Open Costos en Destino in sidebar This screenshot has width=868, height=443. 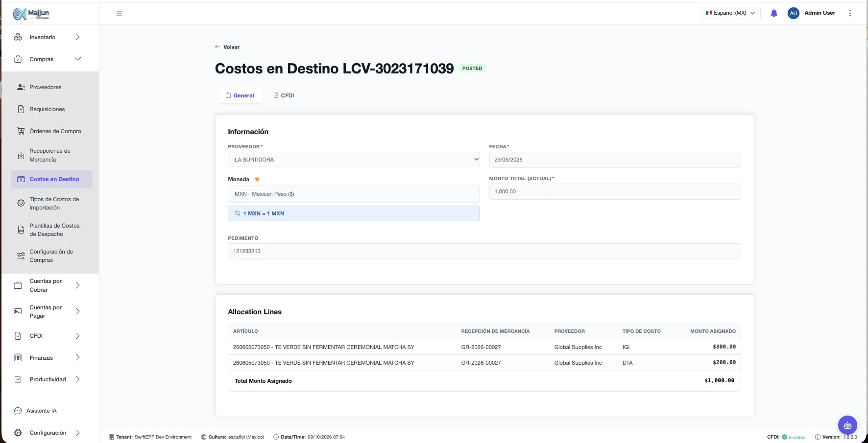point(51,179)
